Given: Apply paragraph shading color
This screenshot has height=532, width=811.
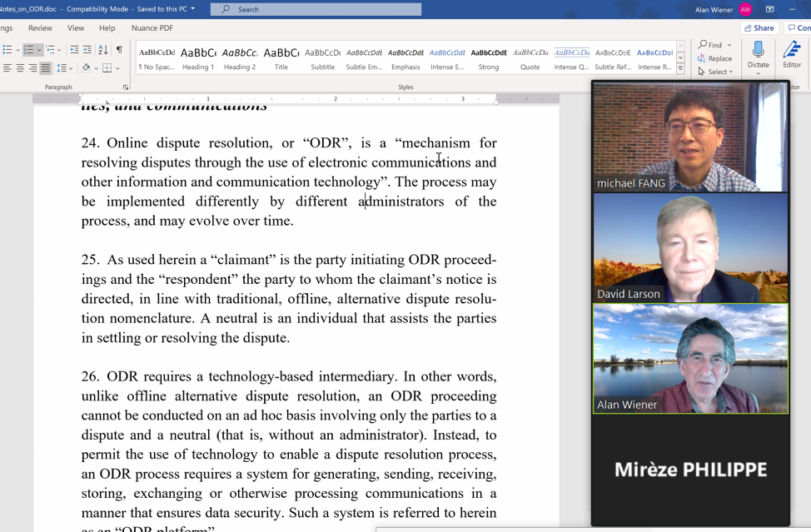Looking at the screenshot, I should pyautogui.click(x=86, y=67).
